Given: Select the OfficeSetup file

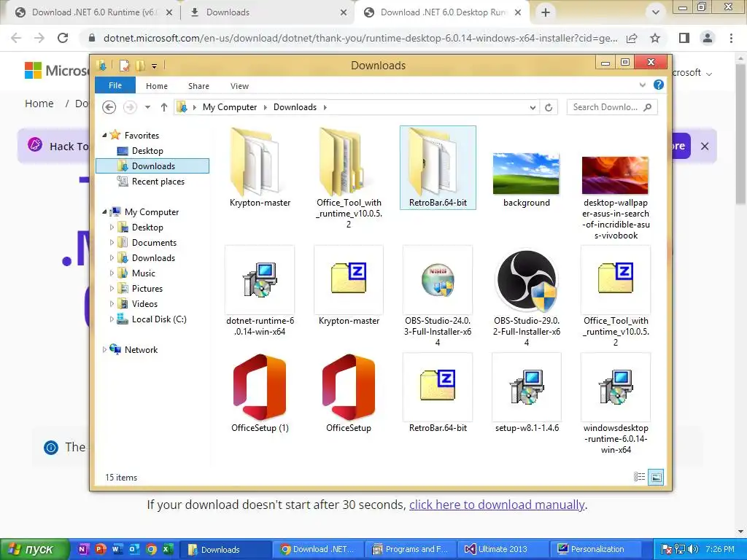Looking at the screenshot, I should pyautogui.click(x=349, y=393).
